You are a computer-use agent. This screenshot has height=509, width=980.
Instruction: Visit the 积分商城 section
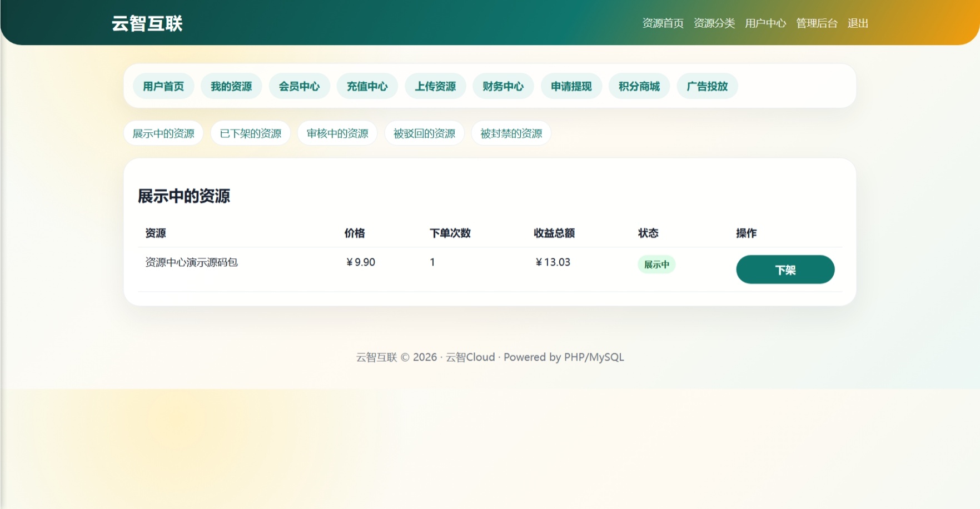click(639, 86)
